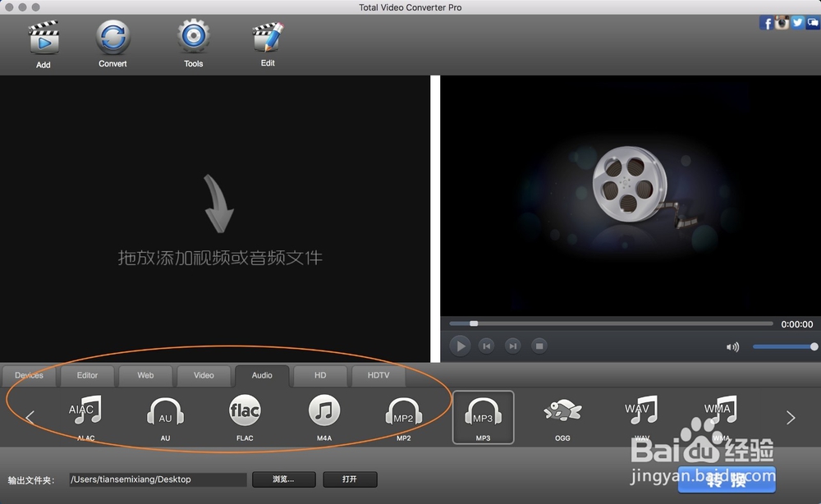Stop the preview playback

click(539, 346)
